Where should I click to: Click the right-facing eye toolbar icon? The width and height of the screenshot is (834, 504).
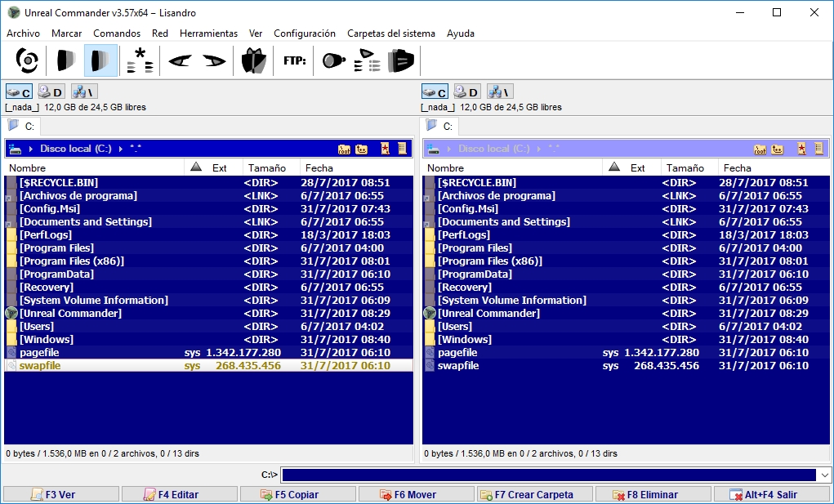214,60
